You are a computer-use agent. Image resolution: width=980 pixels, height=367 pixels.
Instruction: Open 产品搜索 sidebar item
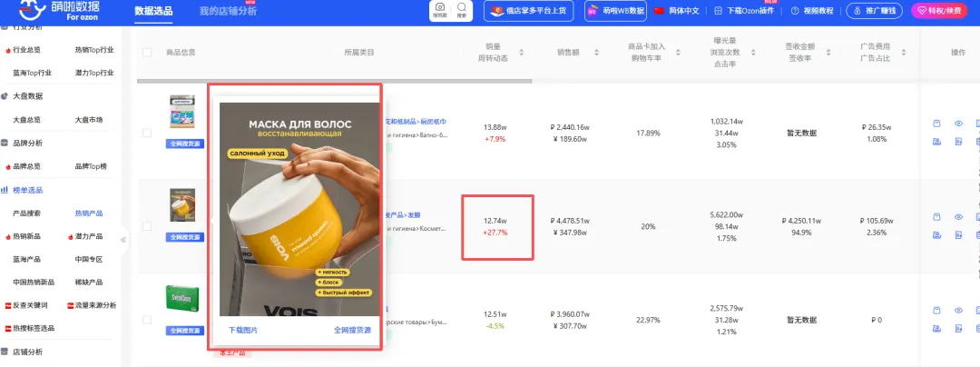[x=26, y=213]
